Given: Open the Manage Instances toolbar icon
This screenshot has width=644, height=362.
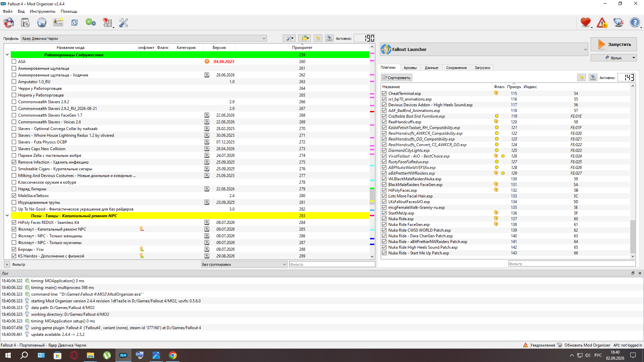Looking at the screenshot, I should click(9, 22).
